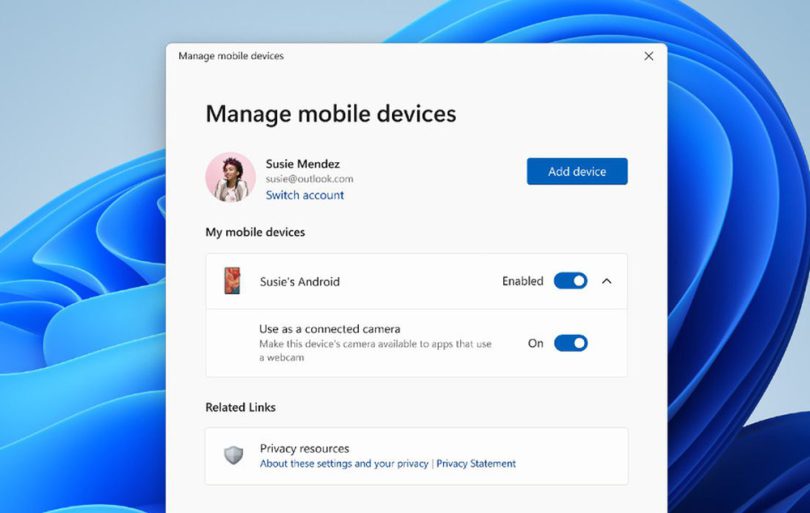
Task: Disable the Susie's Android Enabled toggle
Action: [570, 281]
